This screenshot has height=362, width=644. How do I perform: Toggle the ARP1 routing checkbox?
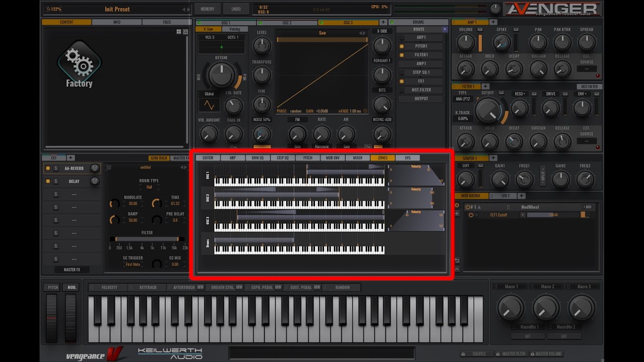coord(401,37)
